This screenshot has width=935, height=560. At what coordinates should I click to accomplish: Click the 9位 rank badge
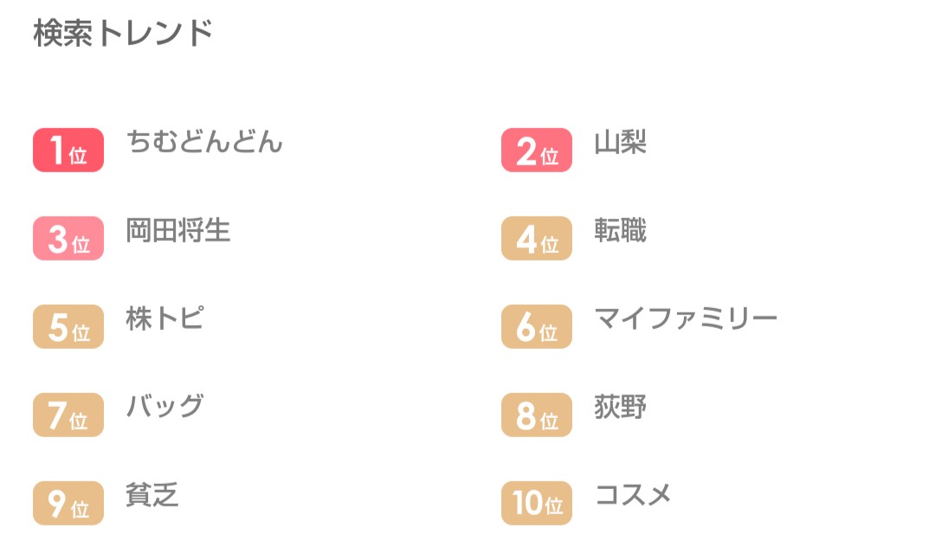coord(68,504)
